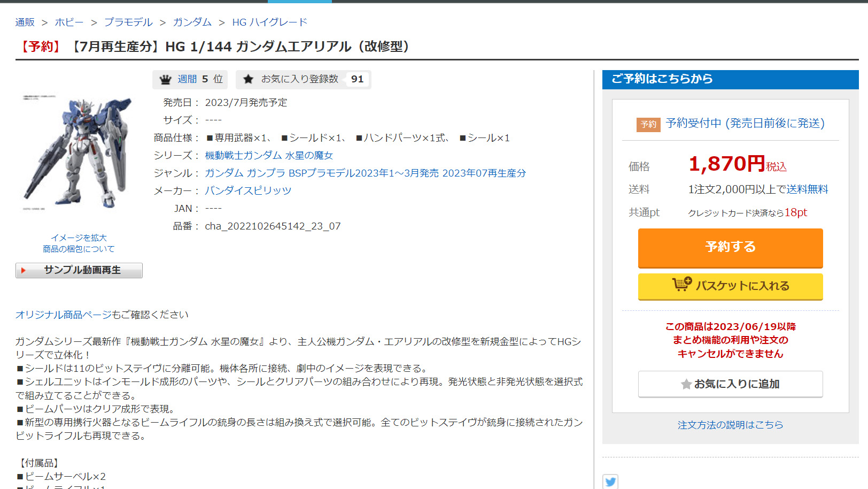Screen dimensions: 868x489
Task: Click the 送料無料 shipping link
Action: tap(807, 189)
